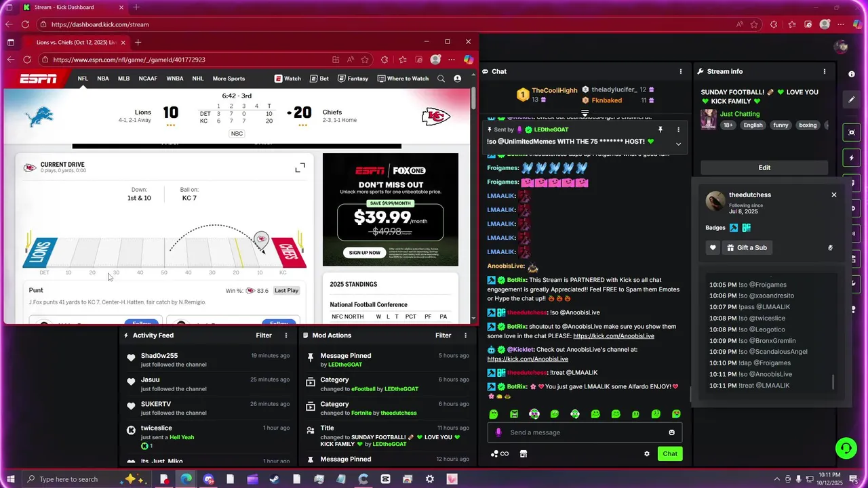
Task: Open pinned message options menu
Action: coord(678,129)
